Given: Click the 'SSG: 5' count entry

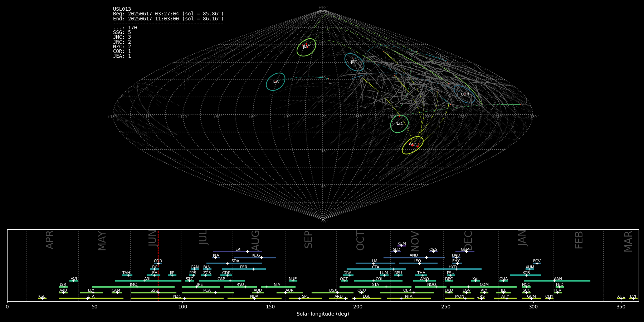Looking at the screenshot, I should 122,33.
